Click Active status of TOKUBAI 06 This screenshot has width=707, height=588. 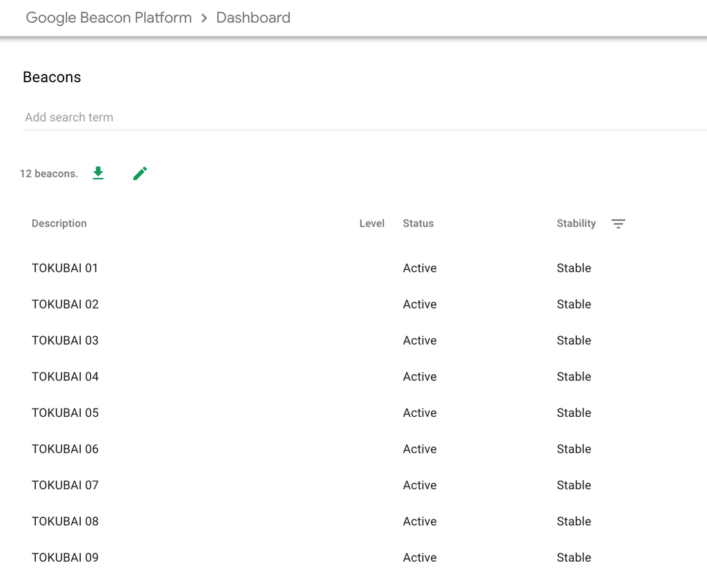[x=420, y=449]
